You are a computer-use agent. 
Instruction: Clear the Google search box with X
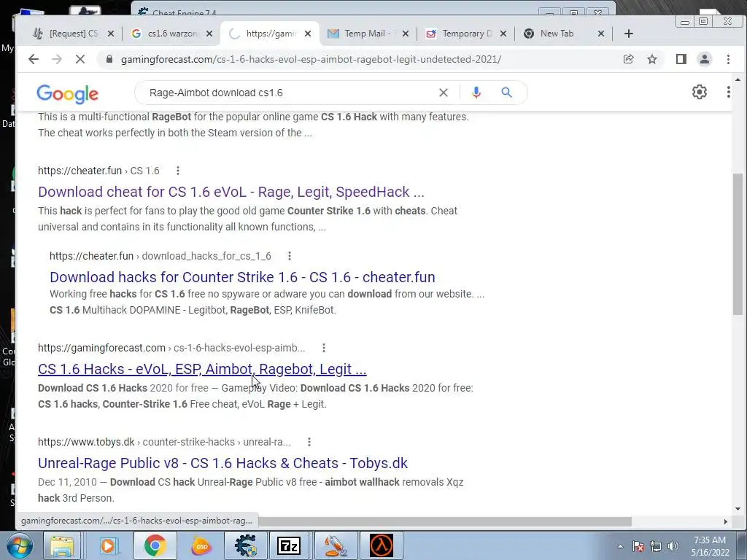pyautogui.click(x=443, y=93)
